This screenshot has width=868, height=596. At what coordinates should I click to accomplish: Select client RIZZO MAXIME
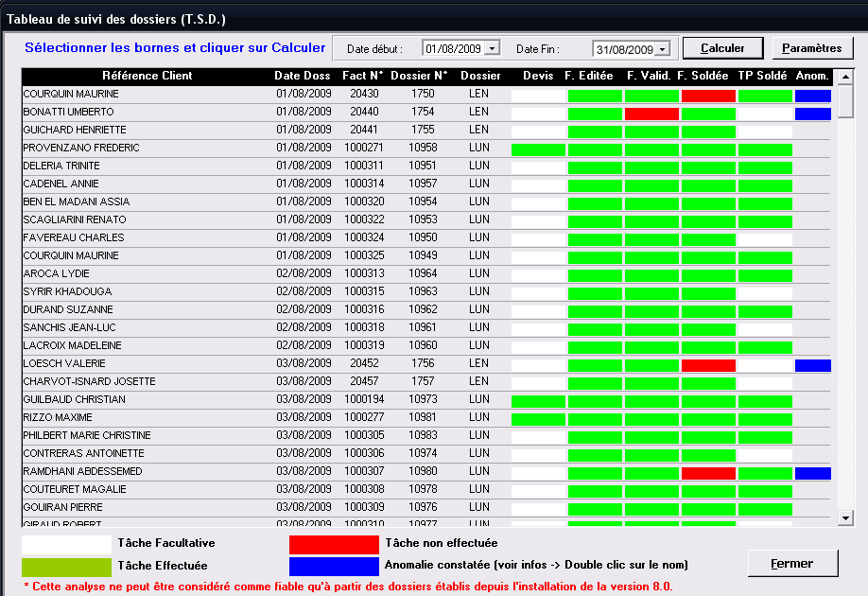(x=58, y=417)
